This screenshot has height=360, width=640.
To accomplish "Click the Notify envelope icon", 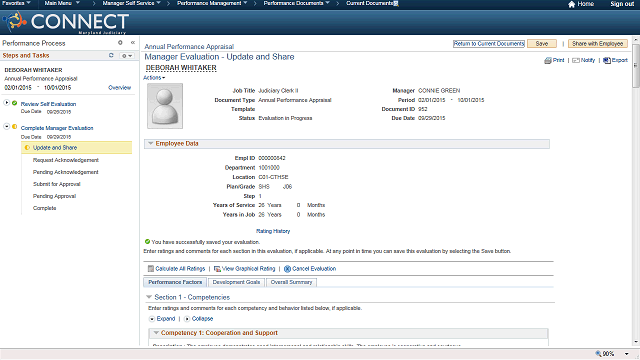I will [x=576, y=60].
